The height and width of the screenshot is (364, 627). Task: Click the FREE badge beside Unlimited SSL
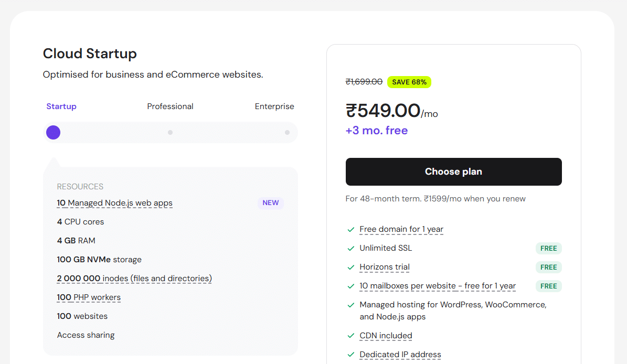pos(548,248)
